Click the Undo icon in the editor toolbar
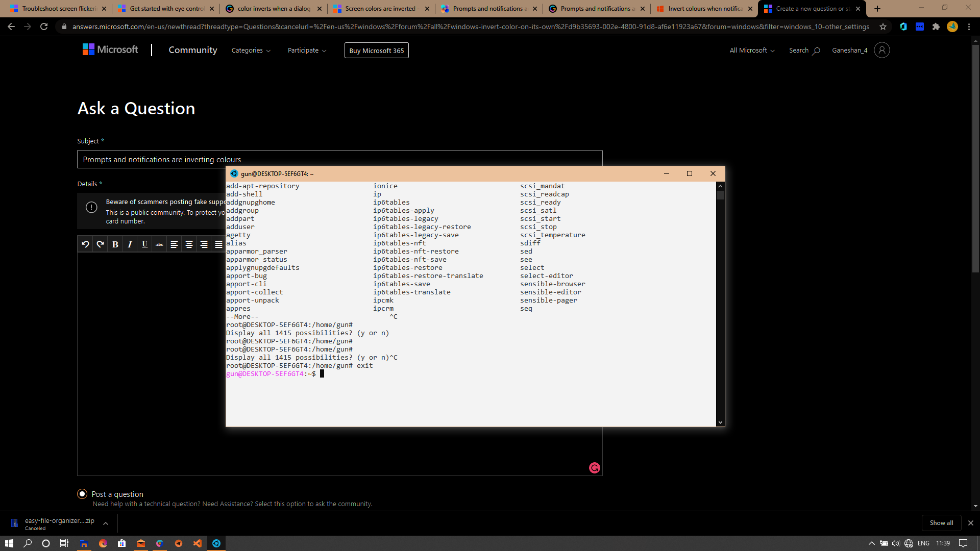The height and width of the screenshot is (551, 980). click(85, 244)
